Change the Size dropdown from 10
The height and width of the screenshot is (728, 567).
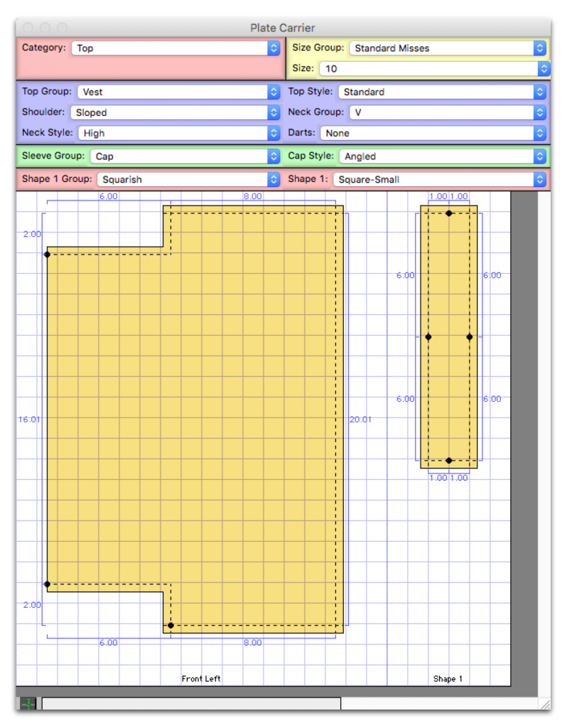point(435,69)
